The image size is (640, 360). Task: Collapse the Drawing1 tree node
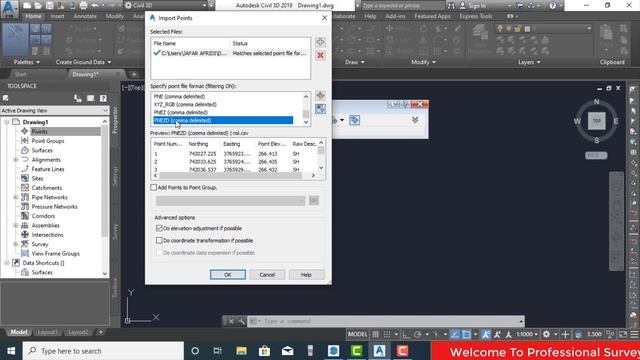[7, 122]
